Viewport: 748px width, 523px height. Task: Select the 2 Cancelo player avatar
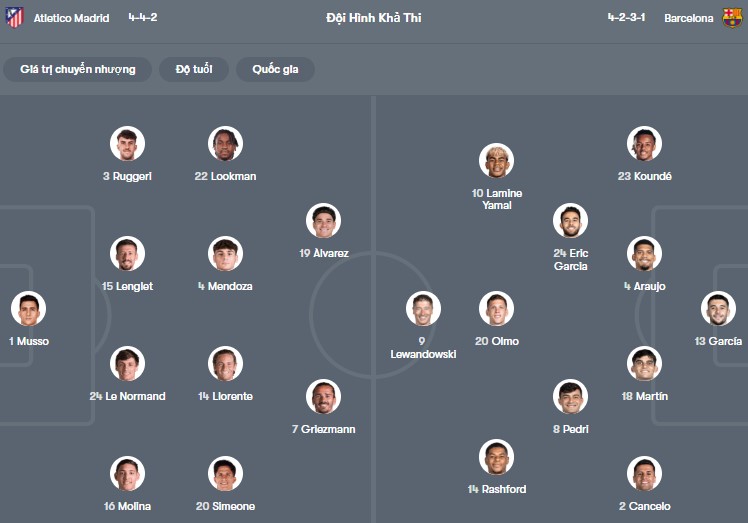tap(645, 473)
